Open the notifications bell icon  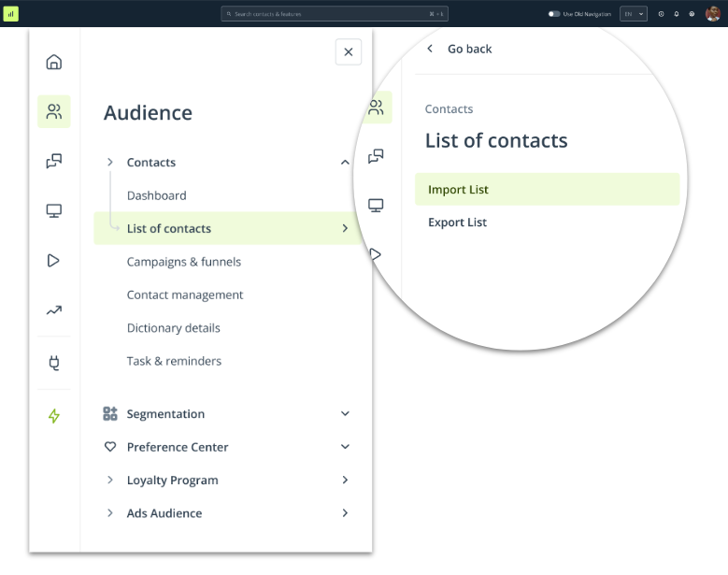677,14
